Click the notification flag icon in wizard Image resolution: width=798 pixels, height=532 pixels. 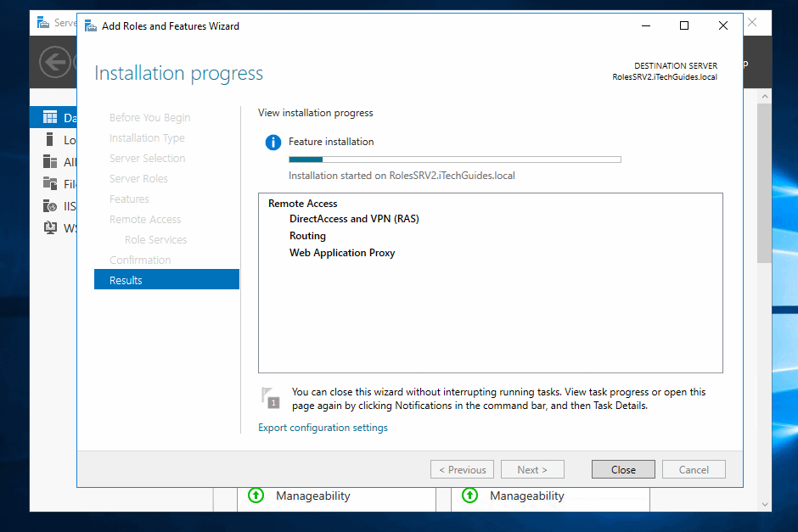click(270, 397)
